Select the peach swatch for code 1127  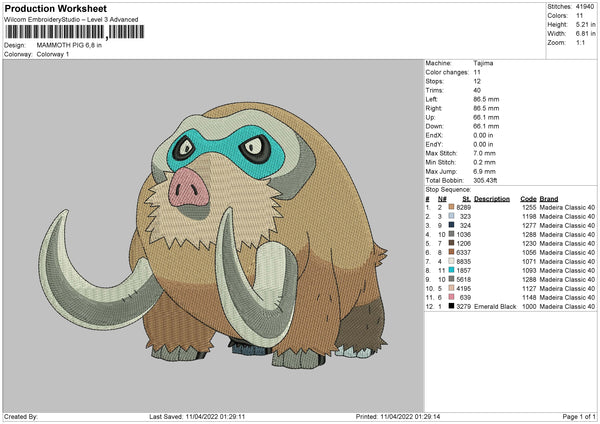coord(452,288)
